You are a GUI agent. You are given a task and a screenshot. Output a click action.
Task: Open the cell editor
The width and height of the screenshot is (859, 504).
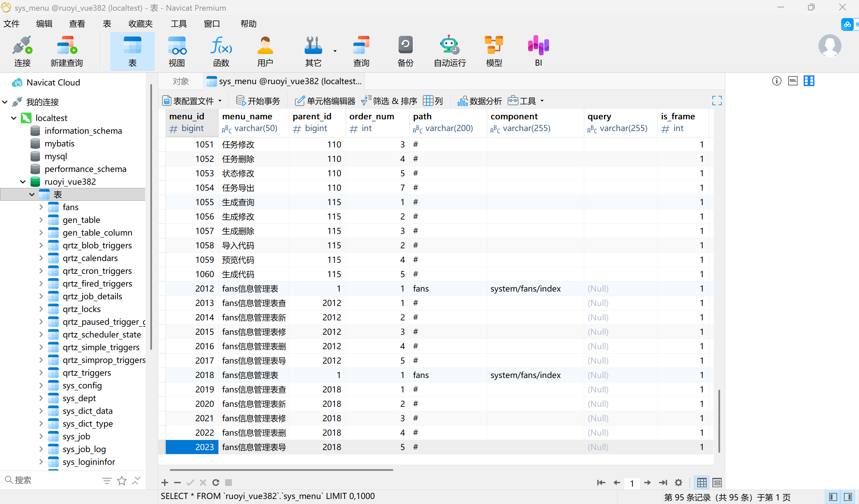pyautogui.click(x=324, y=101)
